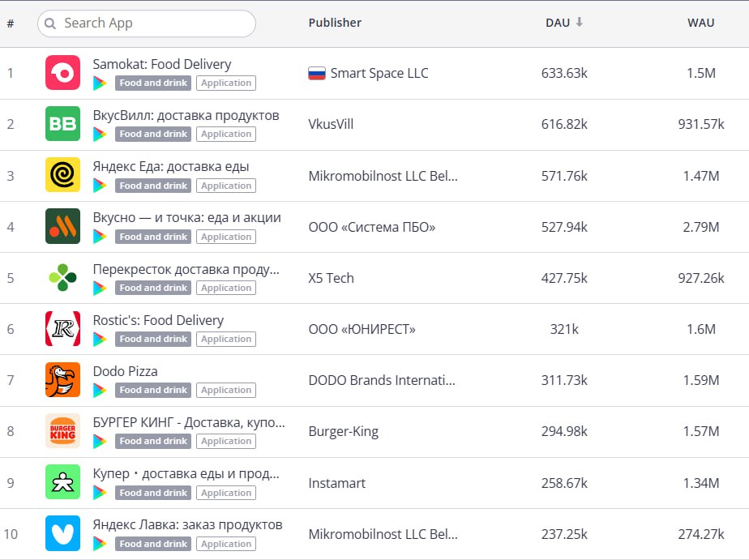Click the Publisher column header
The image size is (749, 560).
(x=335, y=23)
